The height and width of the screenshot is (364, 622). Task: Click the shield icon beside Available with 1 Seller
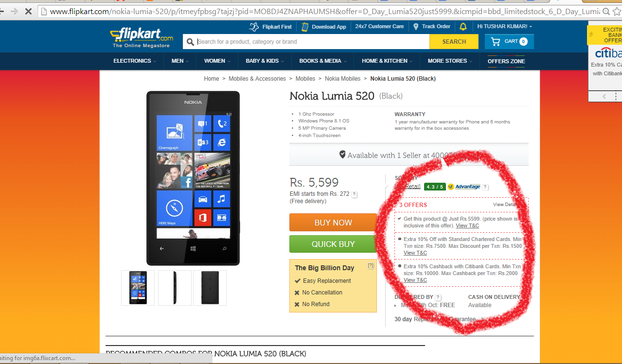342,155
